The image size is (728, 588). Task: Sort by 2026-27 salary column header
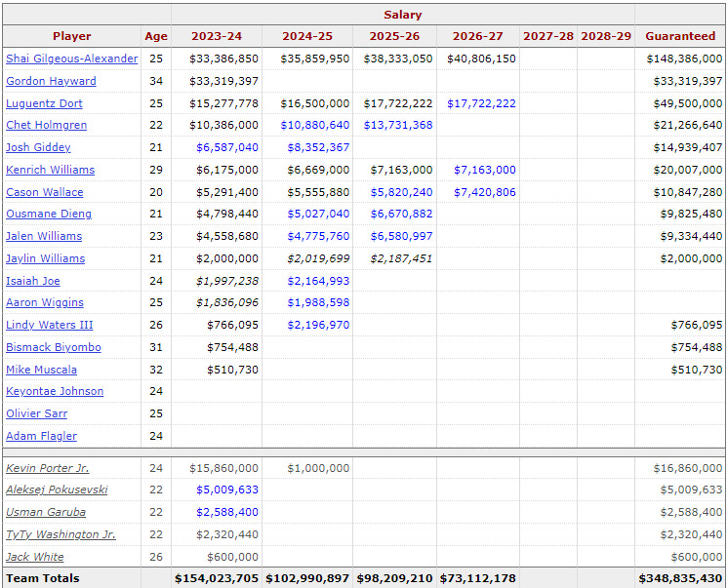478,36
